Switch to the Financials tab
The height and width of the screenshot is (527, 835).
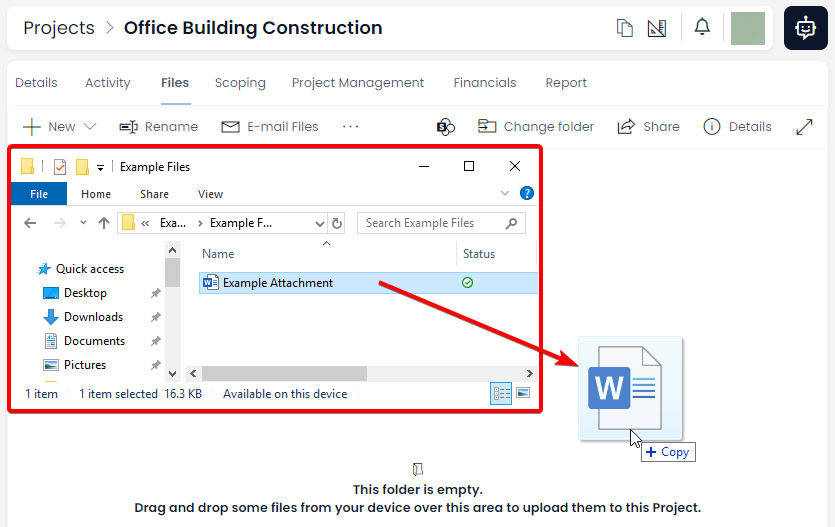tap(484, 83)
